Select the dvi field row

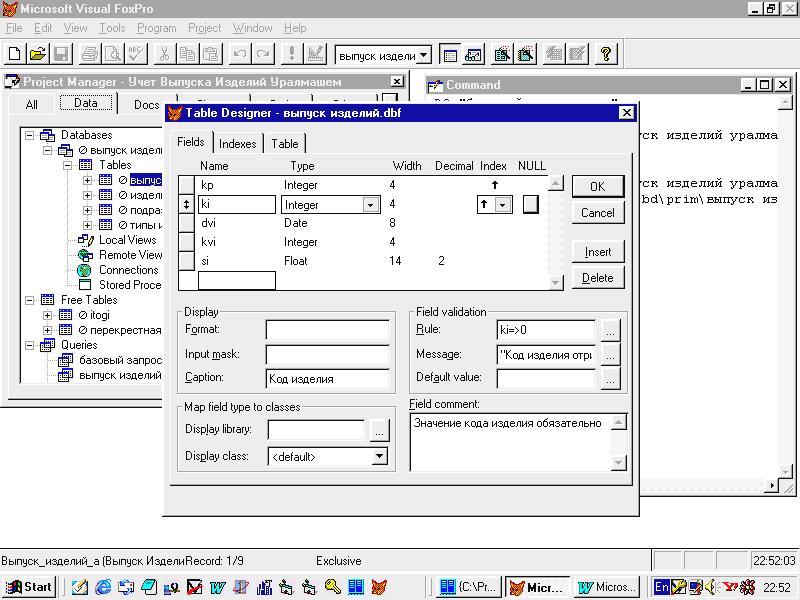(362, 223)
